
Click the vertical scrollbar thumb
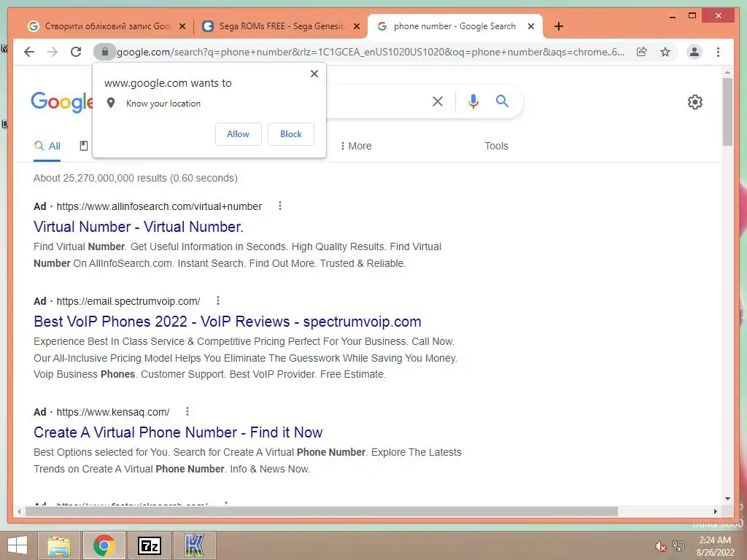click(x=727, y=112)
